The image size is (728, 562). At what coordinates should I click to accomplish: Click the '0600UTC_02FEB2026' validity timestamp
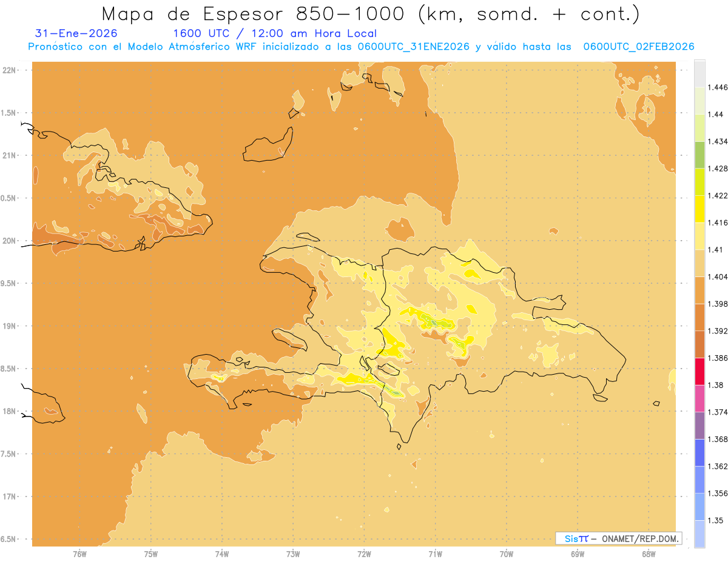639,47
